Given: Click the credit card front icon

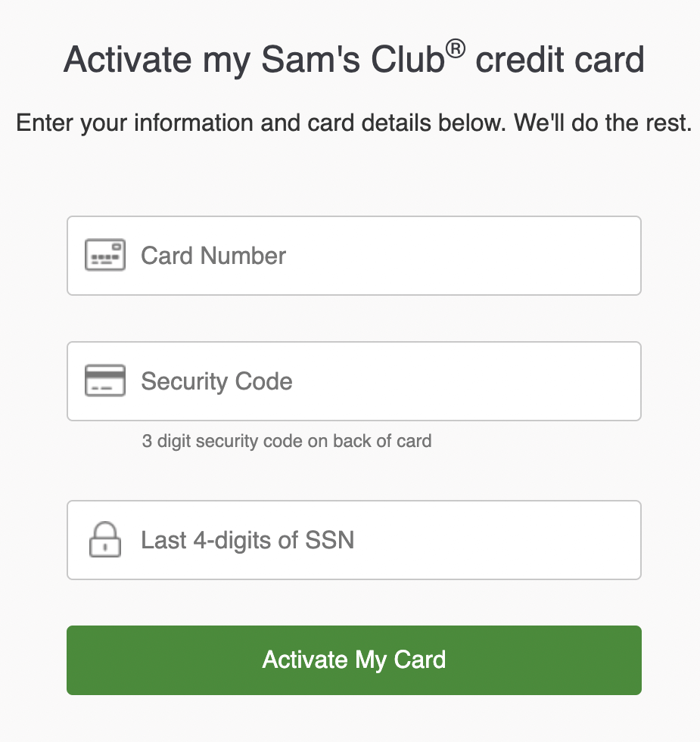Looking at the screenshot, I should (x=104, y=255).
